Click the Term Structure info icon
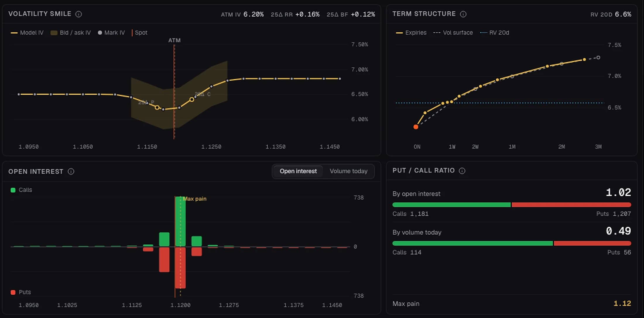The width and height of the screenshot is (644, 318). (x=463, y=14)
